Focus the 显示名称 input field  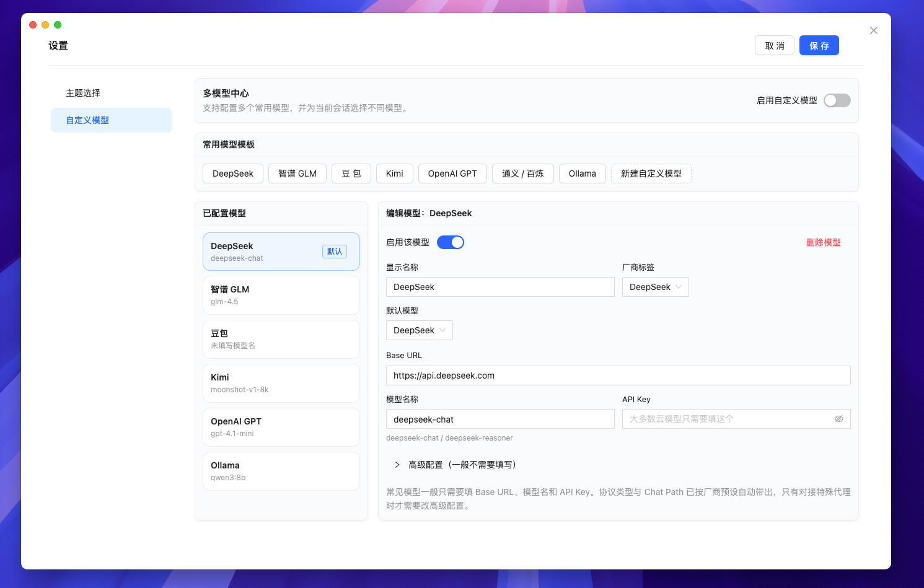click(x=500, y=287)
